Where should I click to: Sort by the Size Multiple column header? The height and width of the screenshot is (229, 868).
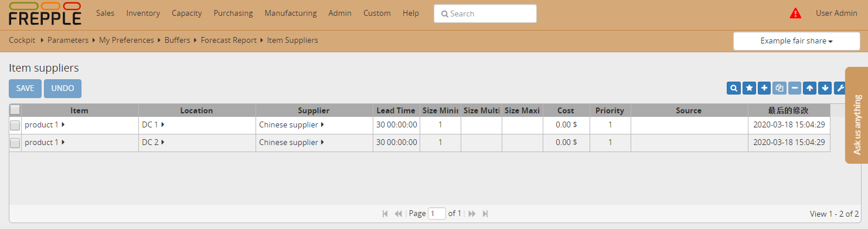click(x=481, y=110)
